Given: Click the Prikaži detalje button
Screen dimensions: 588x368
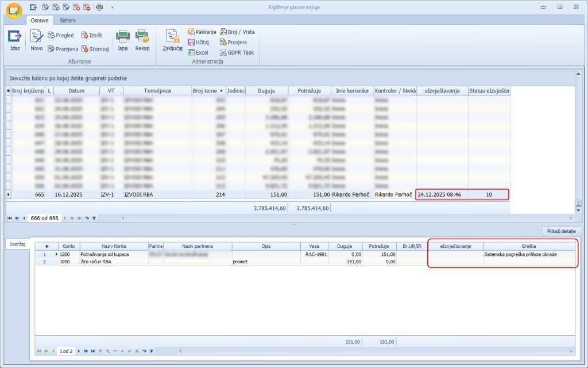Looking at the screenshot, I should (x=562, y=231).
